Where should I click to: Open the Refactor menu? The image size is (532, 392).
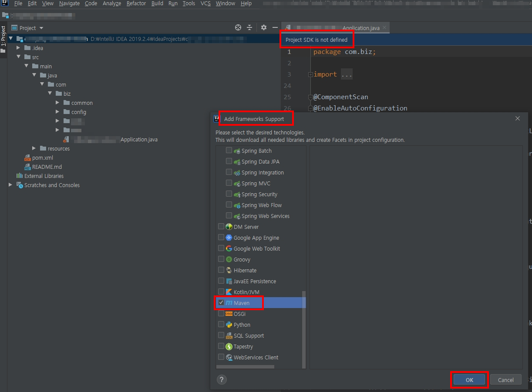(136, 3)
